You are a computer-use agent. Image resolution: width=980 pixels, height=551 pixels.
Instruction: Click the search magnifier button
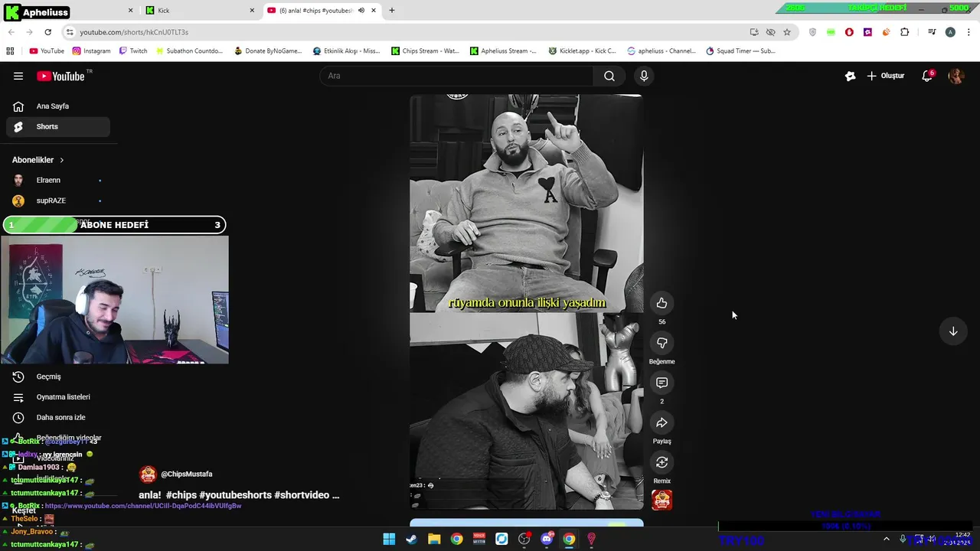coord(609,76)
